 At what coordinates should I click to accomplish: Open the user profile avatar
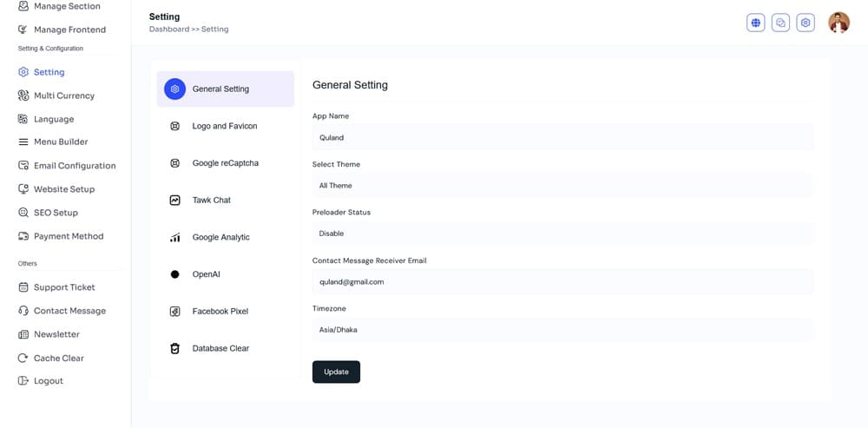838,23
